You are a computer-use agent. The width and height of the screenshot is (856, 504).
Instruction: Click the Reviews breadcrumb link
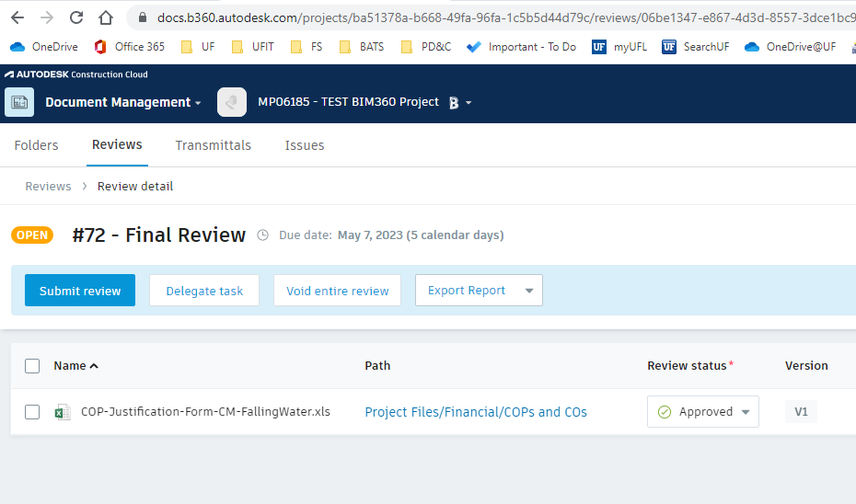click(48, 187)
